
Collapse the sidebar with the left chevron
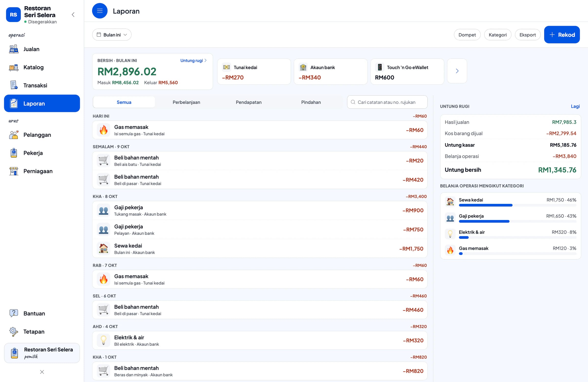73,14
